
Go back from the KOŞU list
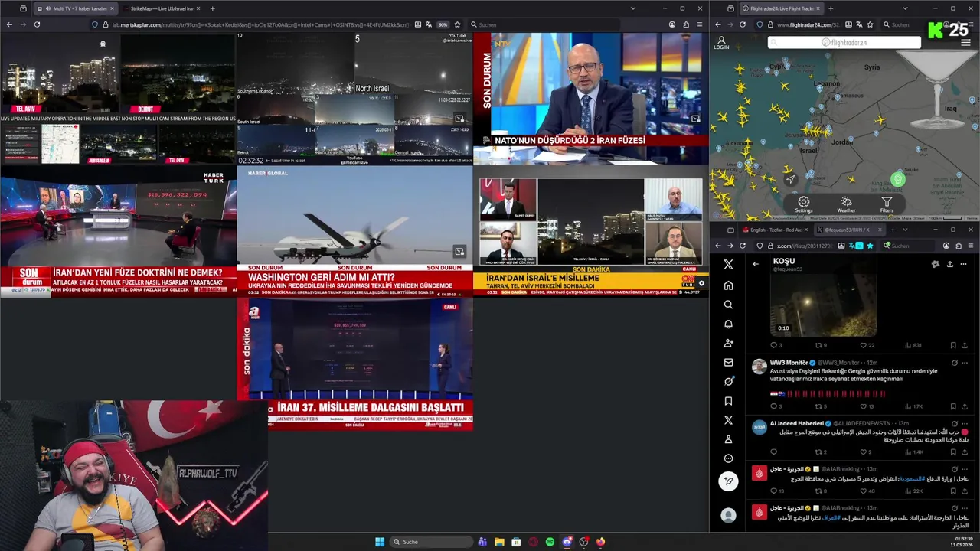pos(756,264)
